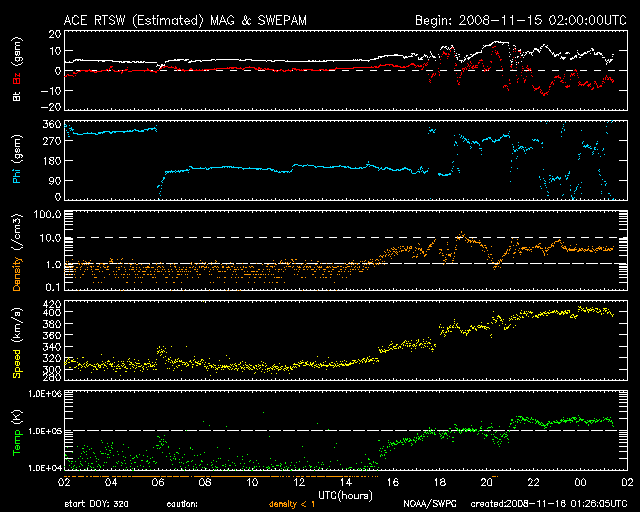The width and height of the screenshot is (640, 512).
Task: Click the red 'Bz' axis label
Action: point(17,79)
